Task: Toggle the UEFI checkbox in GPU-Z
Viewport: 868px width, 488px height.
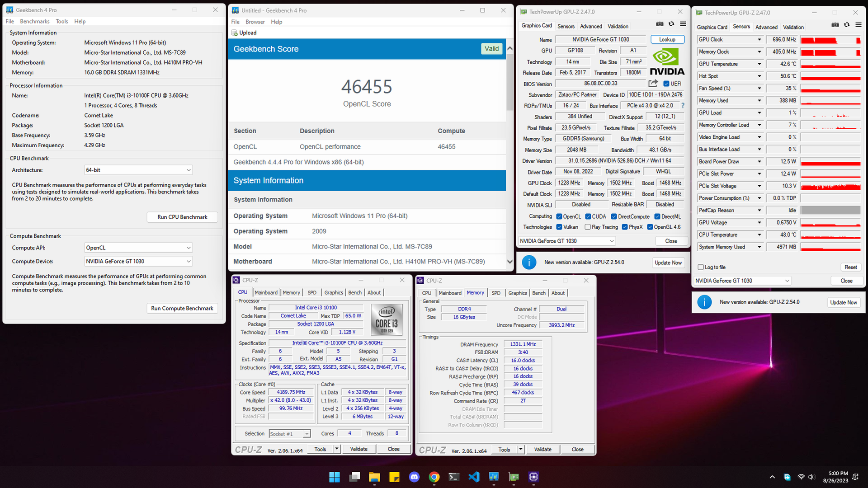Action: 666,84
